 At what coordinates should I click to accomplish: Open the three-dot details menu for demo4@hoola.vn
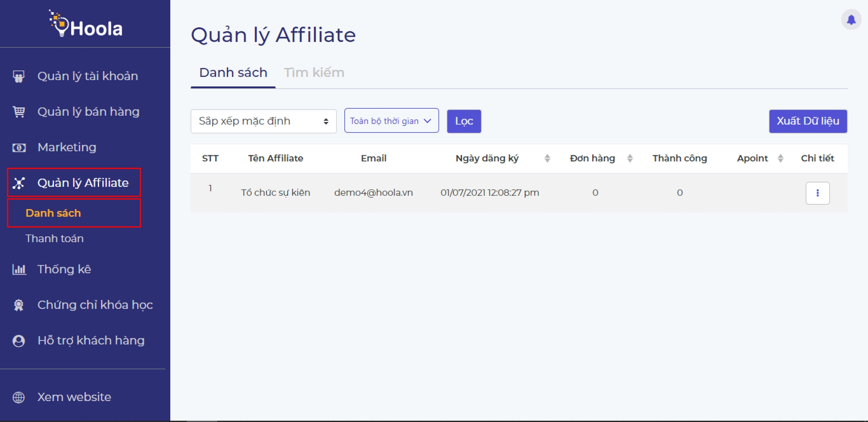[817, 193]
